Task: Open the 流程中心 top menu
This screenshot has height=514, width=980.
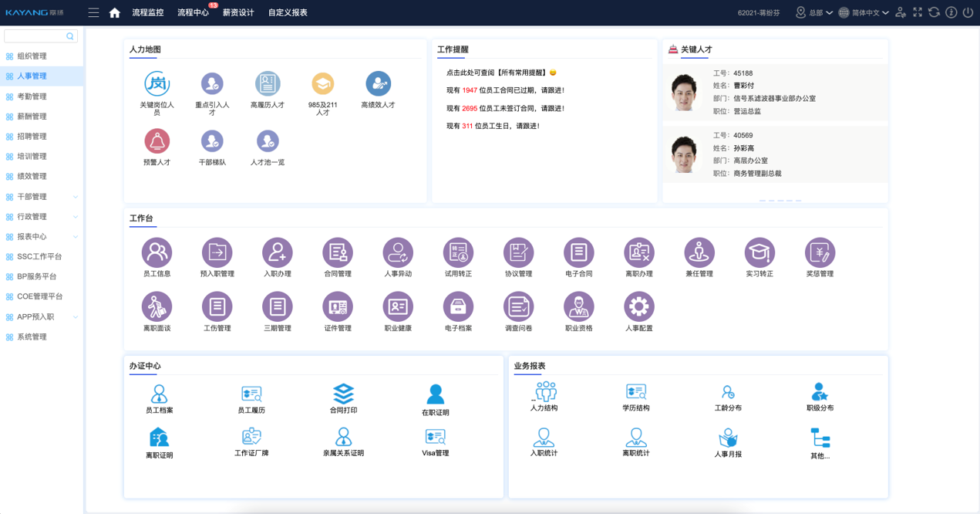Action: [193, 12]
